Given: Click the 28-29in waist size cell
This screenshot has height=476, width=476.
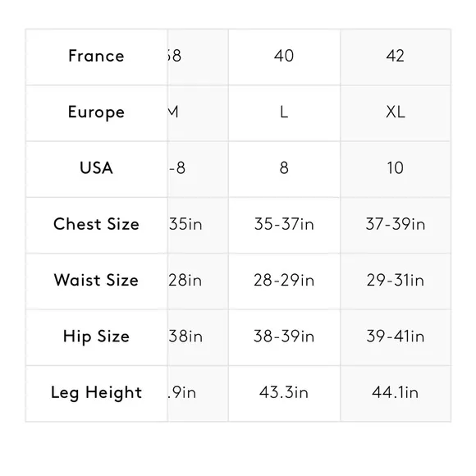Looking at the screenshot, I should pos(284,281).
